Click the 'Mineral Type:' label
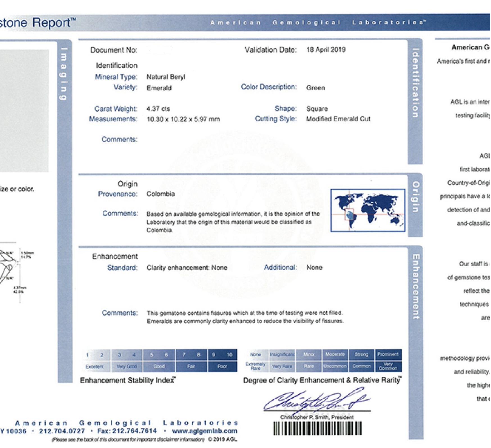 [x=116, y=77]
